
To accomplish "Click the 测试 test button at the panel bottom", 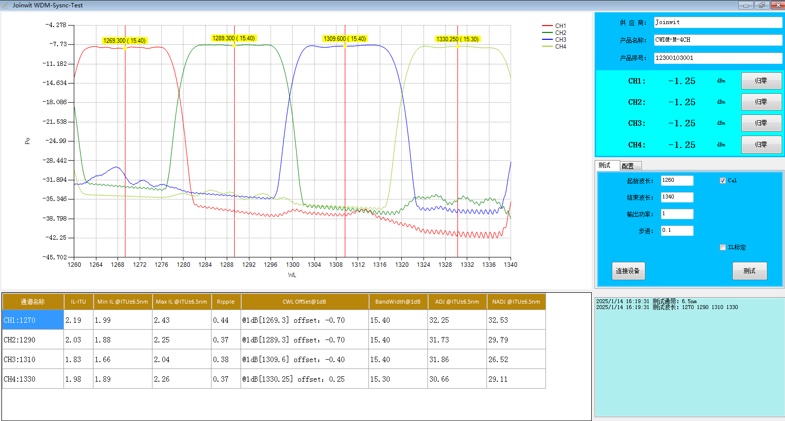I will pos(749,271).
